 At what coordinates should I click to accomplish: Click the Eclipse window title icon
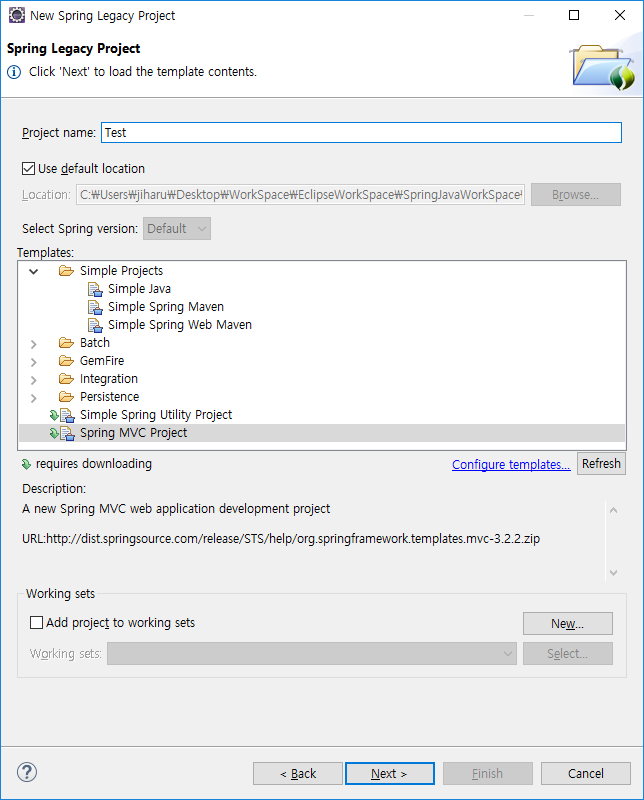(x=16, y=15)
